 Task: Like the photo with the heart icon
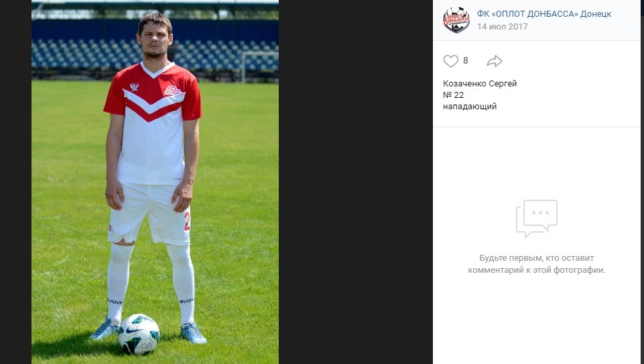coord(450,61)
